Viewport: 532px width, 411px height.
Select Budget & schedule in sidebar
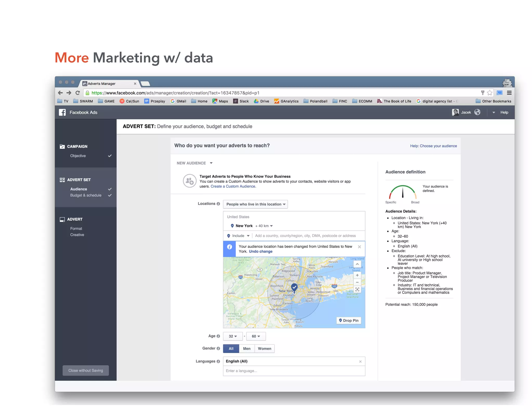pyautogui.click(x=86, y=195)
